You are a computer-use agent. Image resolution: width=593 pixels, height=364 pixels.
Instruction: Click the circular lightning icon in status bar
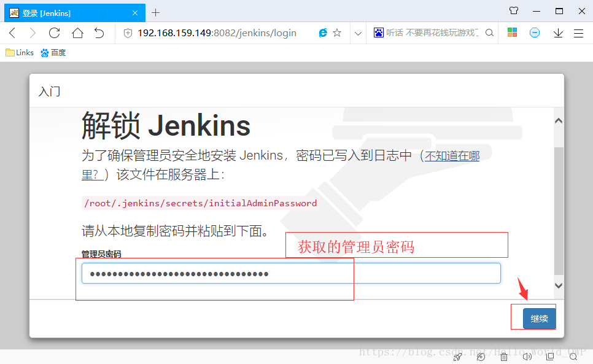481,357
